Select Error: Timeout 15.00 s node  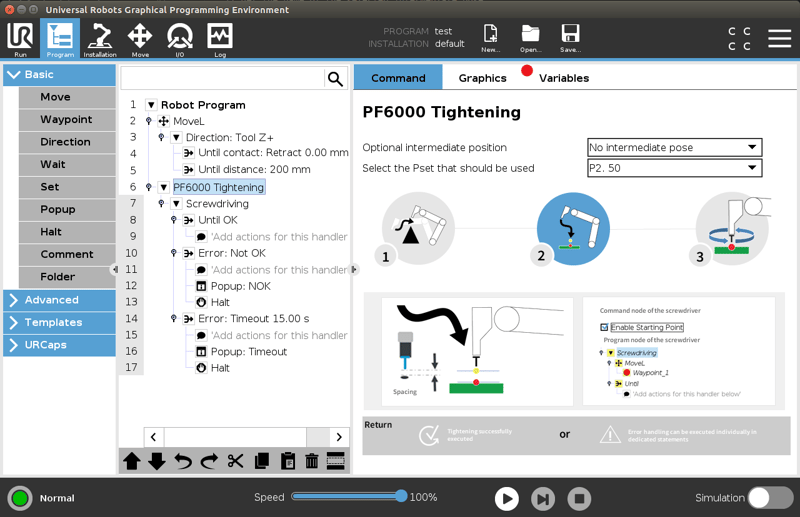(254, 319)
